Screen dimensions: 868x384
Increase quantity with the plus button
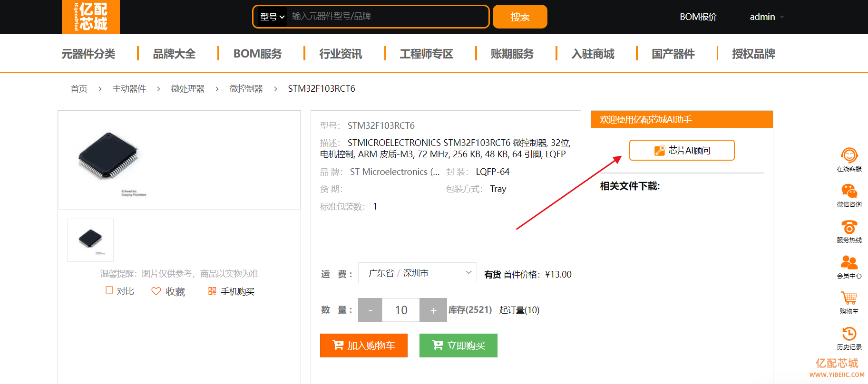[433, 310]
